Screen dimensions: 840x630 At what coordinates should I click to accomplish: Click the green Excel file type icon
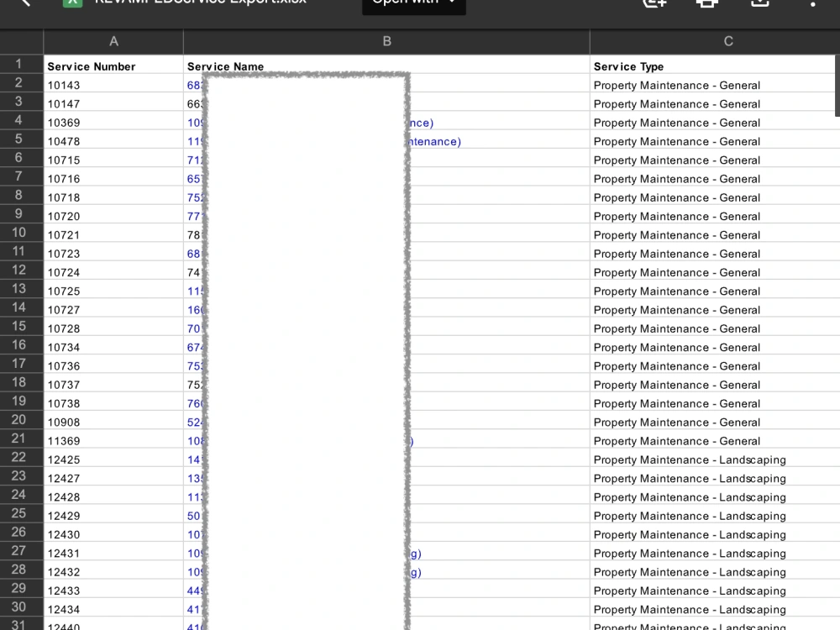tap(72, 3)
